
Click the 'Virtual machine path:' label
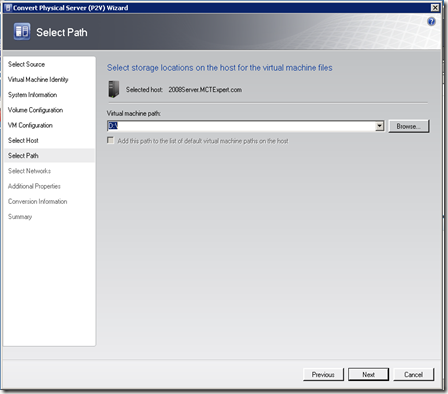134,113
